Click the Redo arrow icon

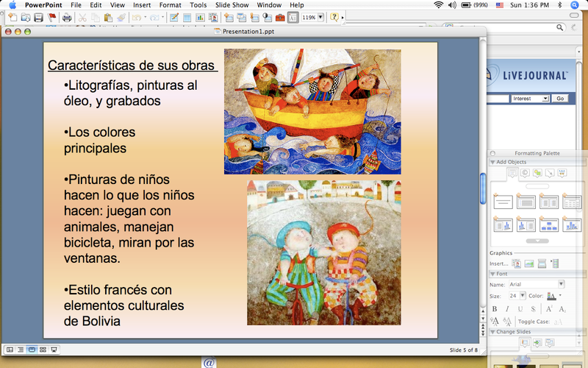point(154,17)
